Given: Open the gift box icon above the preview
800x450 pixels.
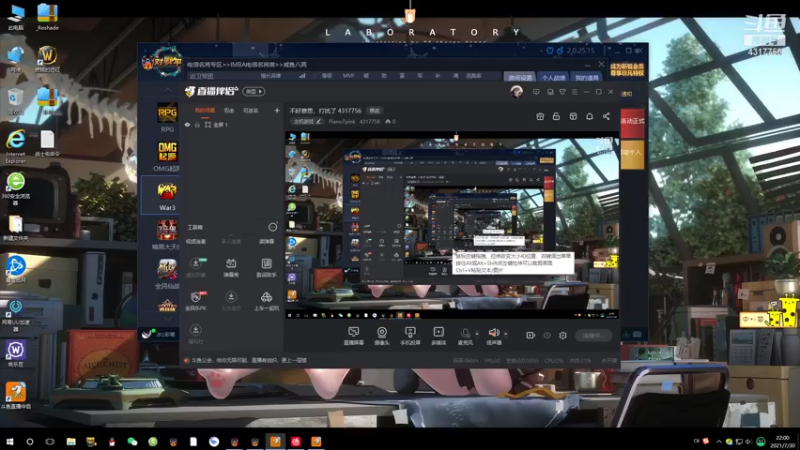Looking at the screenshot, I should [x=540, y=116].
